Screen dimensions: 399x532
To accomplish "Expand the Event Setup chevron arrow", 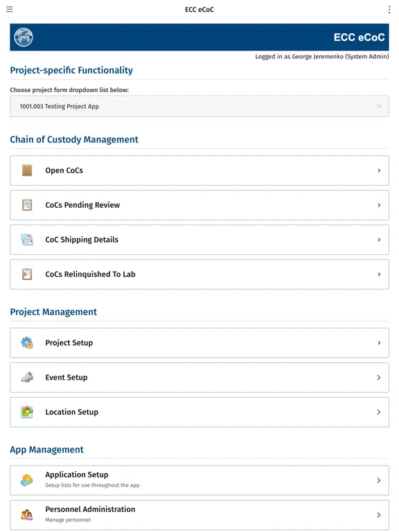I will (x=379, y=378).
